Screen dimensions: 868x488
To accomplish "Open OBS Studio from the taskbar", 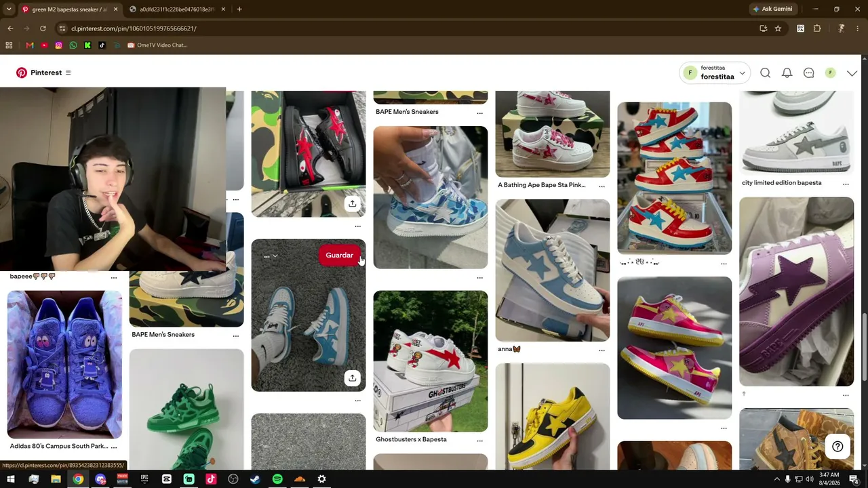I will pyautogui.click(x=233, y=479).
